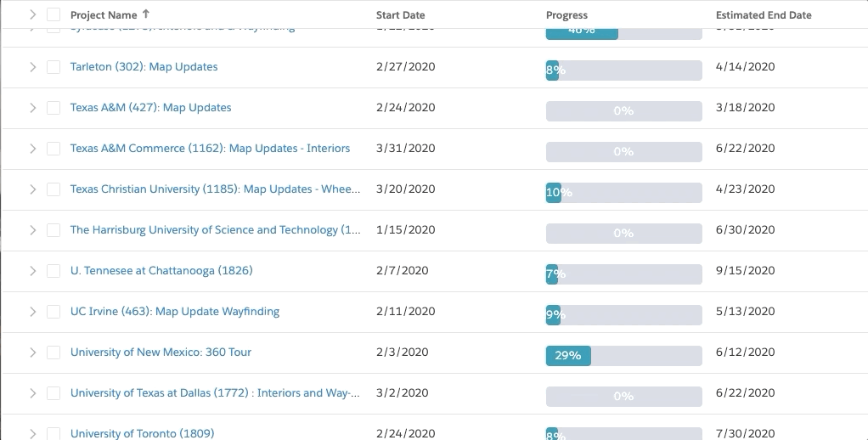Select the header select-all checkbox
Screen dimensions: 868x440
tap(54, 14)
